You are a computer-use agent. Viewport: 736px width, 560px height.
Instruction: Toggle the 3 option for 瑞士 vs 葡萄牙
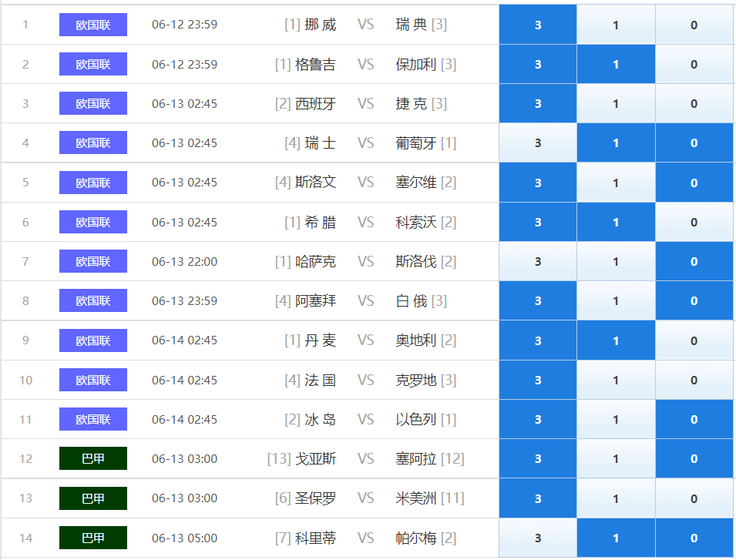pos(538,143)
